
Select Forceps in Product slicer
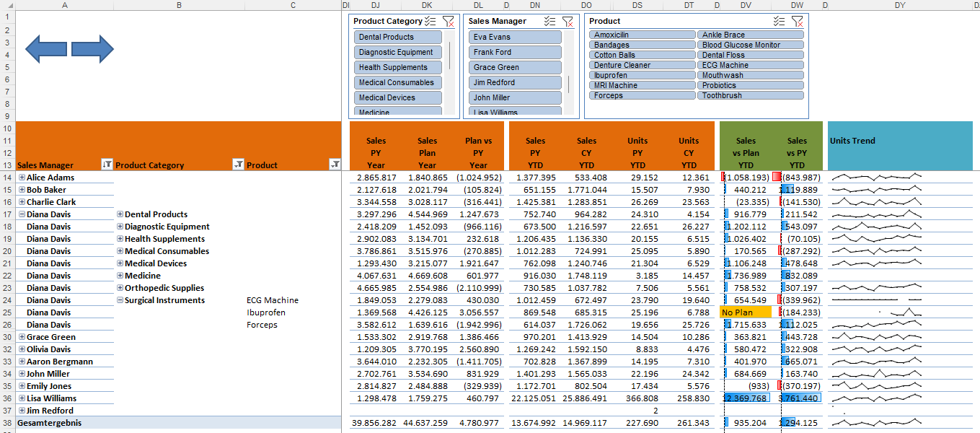642,95
